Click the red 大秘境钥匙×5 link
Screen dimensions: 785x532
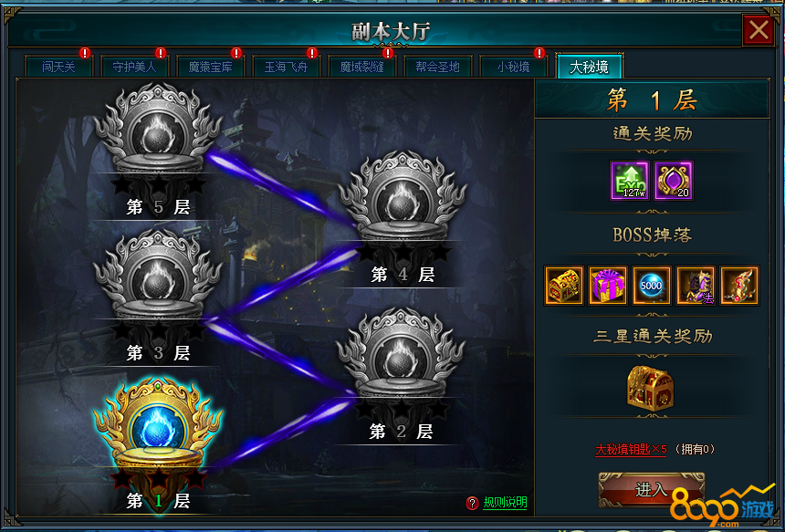pos(631,450)
